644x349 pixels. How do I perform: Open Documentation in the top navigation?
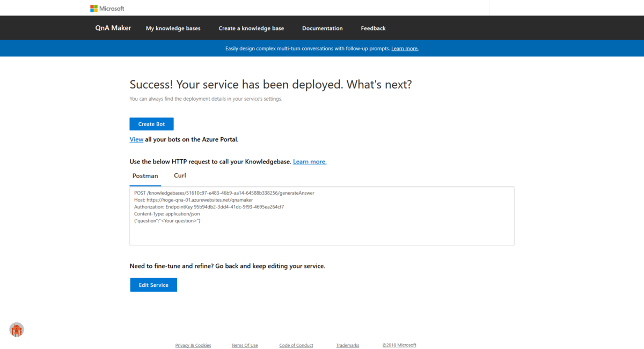(323, 28)
